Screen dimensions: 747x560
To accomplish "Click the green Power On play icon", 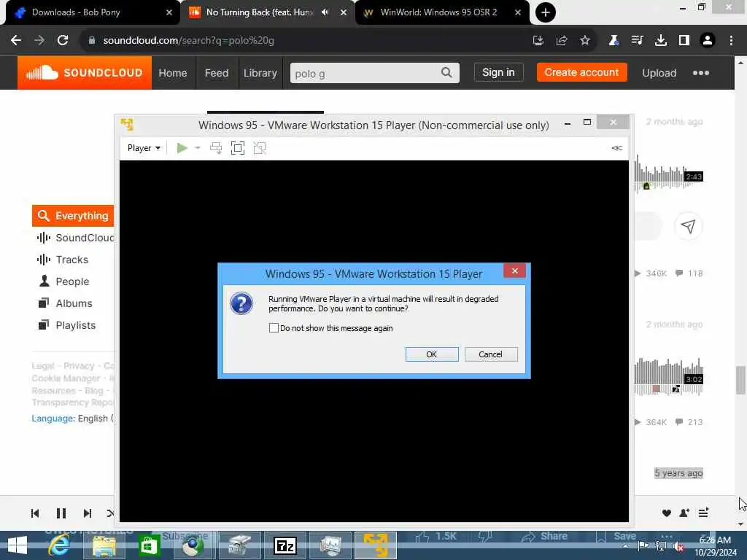I will point(182,148).
